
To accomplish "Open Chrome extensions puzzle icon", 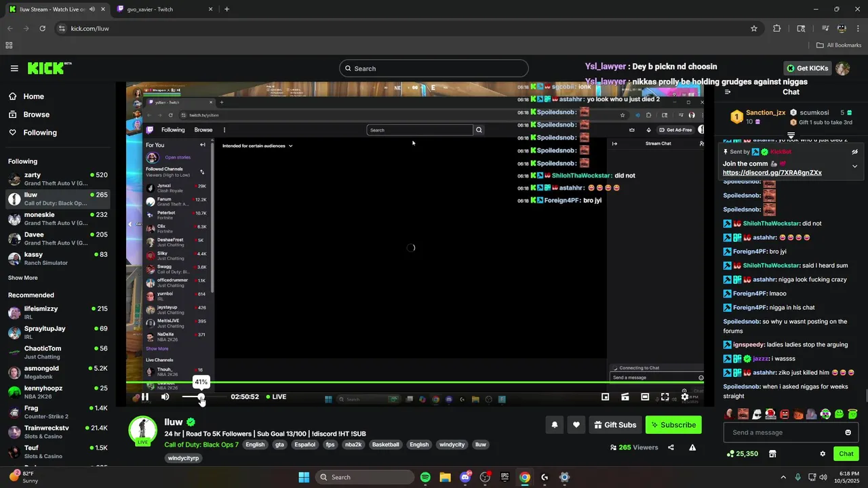I will click(777, 28).
